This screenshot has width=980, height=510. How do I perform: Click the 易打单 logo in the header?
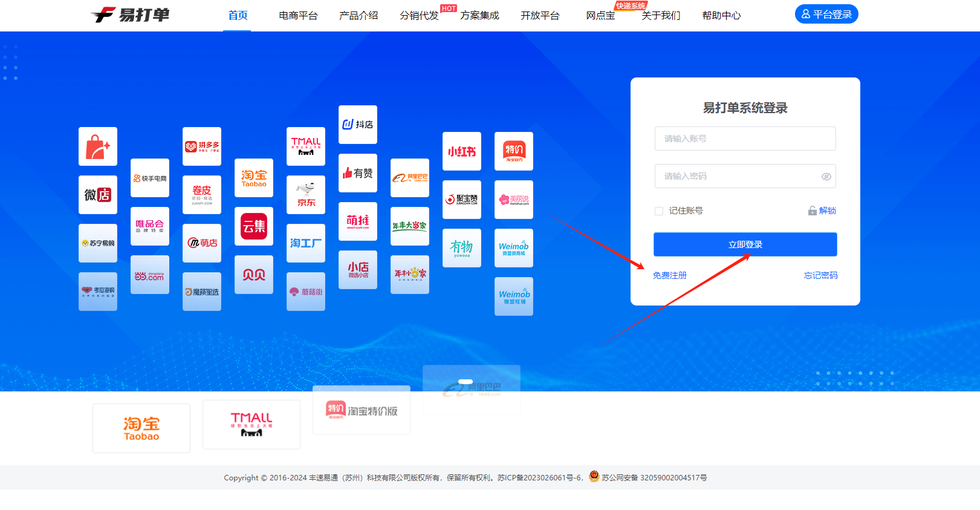(131, 15)
